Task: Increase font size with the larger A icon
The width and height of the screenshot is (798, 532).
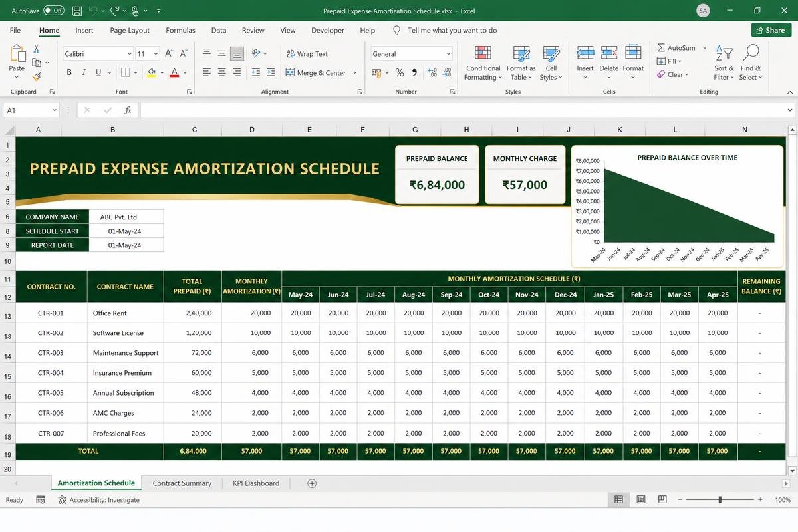Action: pos(169,53)
